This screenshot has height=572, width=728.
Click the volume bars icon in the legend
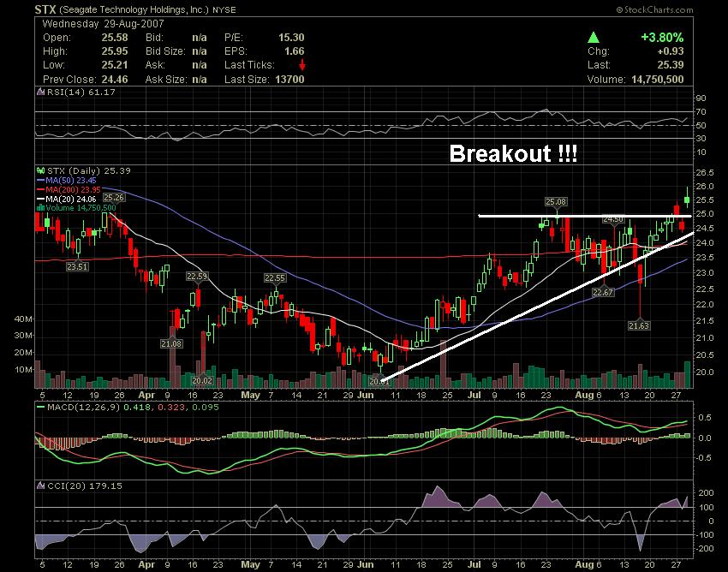pos(41,207)
